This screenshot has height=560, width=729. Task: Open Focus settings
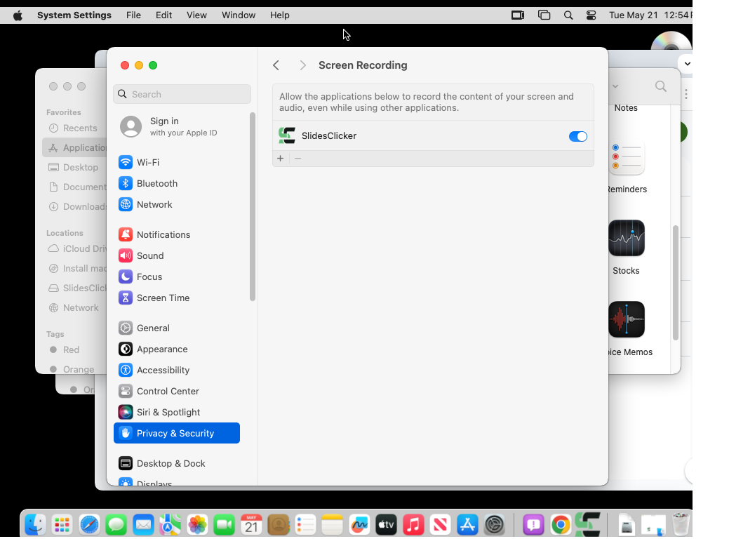177,276
